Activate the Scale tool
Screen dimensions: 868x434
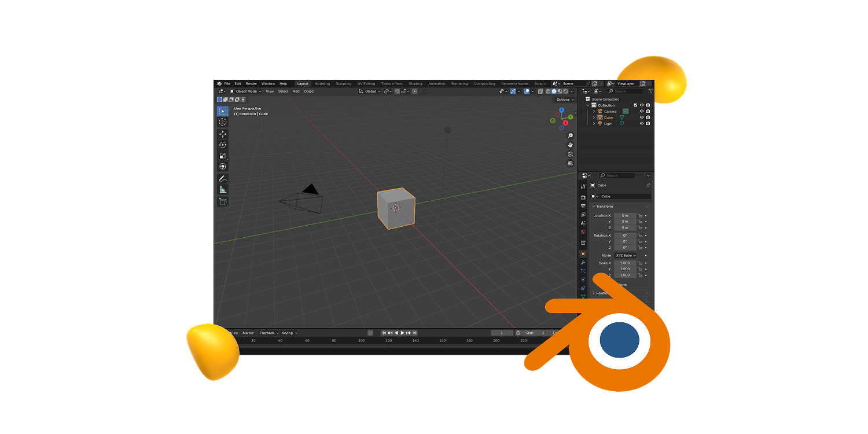[x=223, y=156]
